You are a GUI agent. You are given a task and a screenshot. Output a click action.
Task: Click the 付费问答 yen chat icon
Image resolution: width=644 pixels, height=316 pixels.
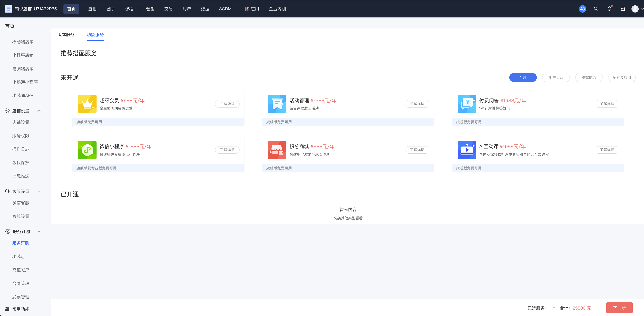tap(467, 104)
